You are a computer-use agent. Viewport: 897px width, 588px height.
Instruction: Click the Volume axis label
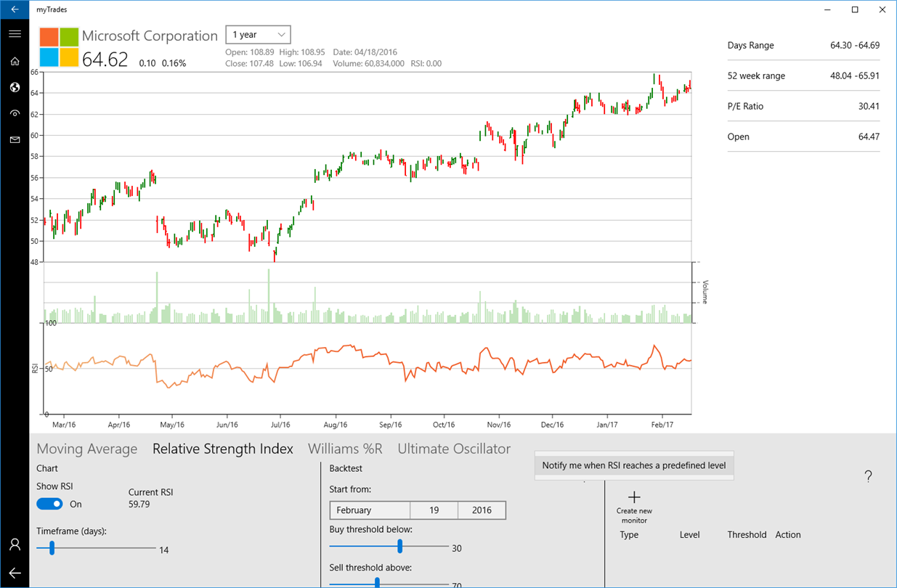705,292
